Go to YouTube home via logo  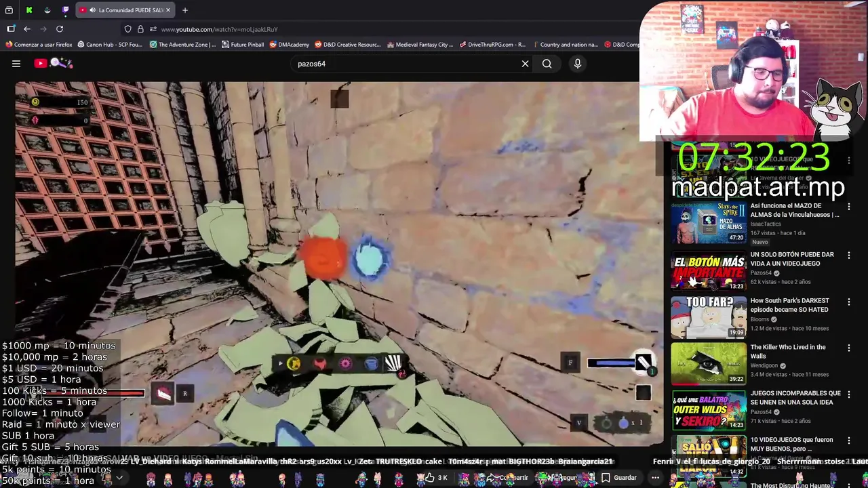pos(52,63)
